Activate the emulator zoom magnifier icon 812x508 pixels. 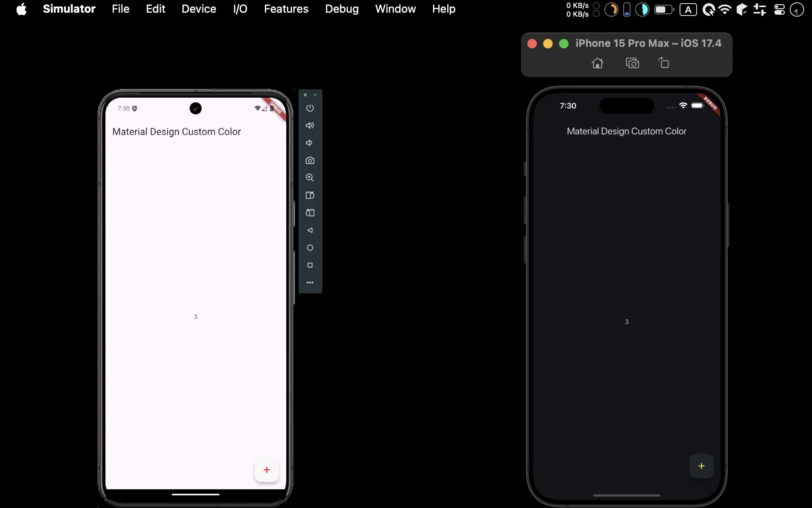coord(310,178)
